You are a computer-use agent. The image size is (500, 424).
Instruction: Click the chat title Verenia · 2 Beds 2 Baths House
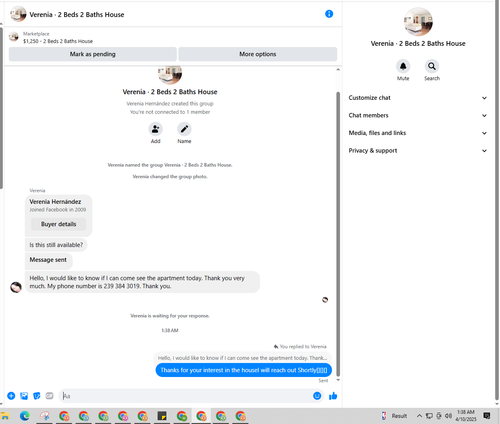(x=77, y=15)
